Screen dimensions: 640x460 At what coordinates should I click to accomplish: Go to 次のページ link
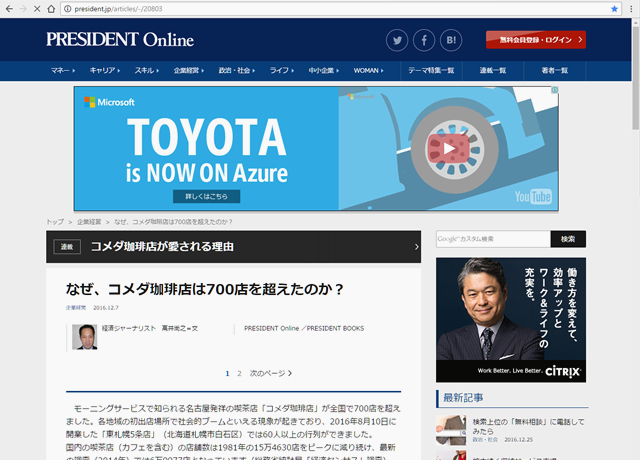coord(270,373)
